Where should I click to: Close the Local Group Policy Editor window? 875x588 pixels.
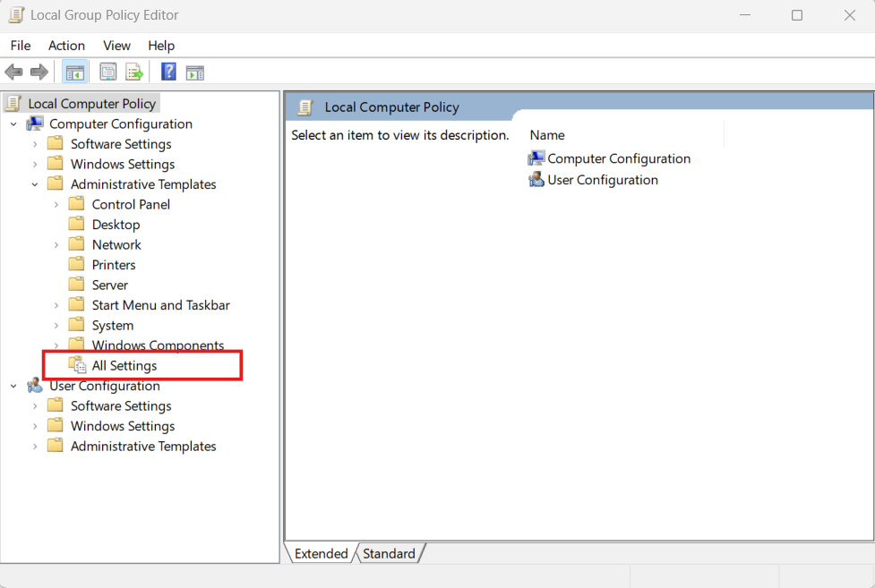(849, 15)
